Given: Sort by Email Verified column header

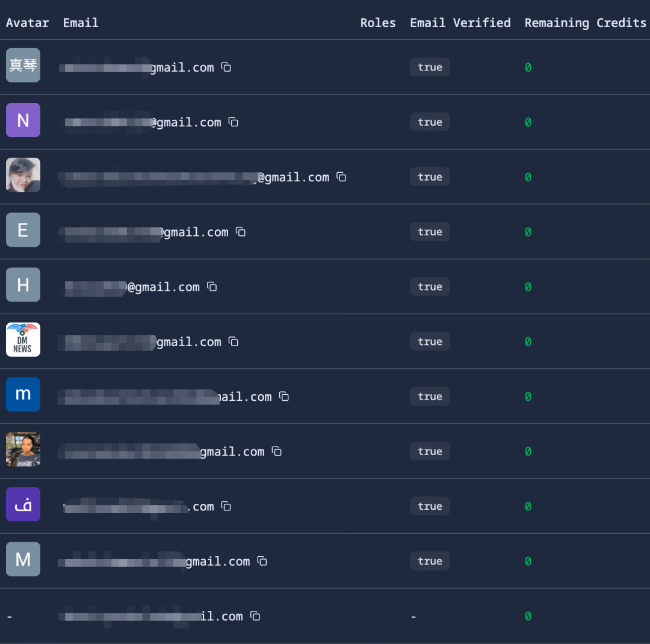Looking at the screenshot, I should (460, 23).
